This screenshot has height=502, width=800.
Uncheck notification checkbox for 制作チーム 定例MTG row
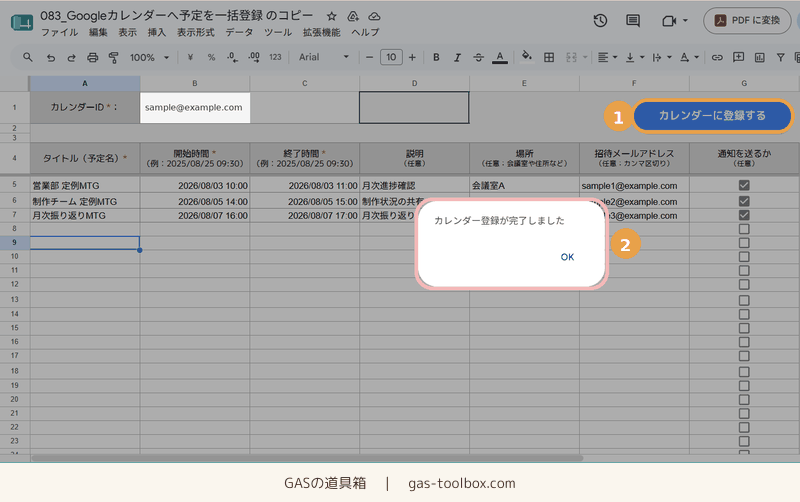click(x=744, y=201)
